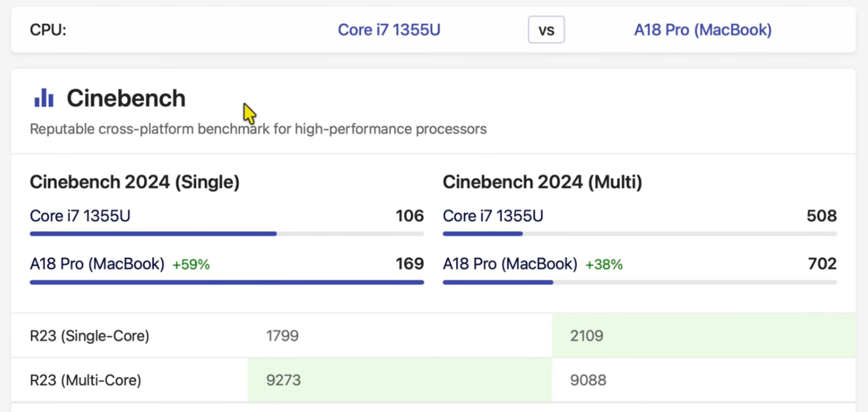Open A18 Pro (MacBook) under Cinebench 2024 (Multi)
This screenshot has width=868, height=412.
[x=510, y=264]
